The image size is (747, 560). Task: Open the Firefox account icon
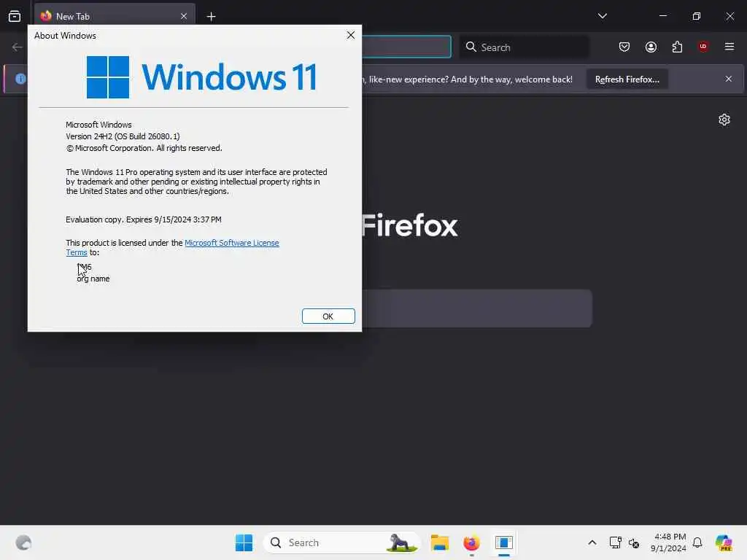tap(651, 47)
